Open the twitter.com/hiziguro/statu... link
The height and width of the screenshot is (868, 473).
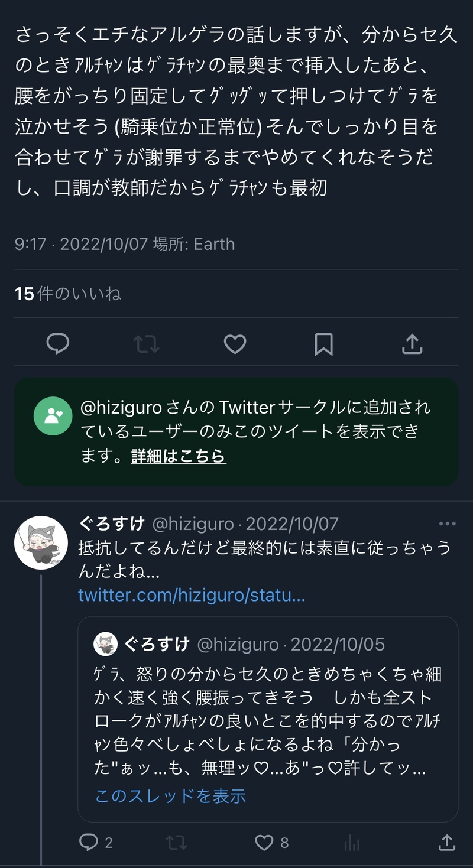pos(192,595)
